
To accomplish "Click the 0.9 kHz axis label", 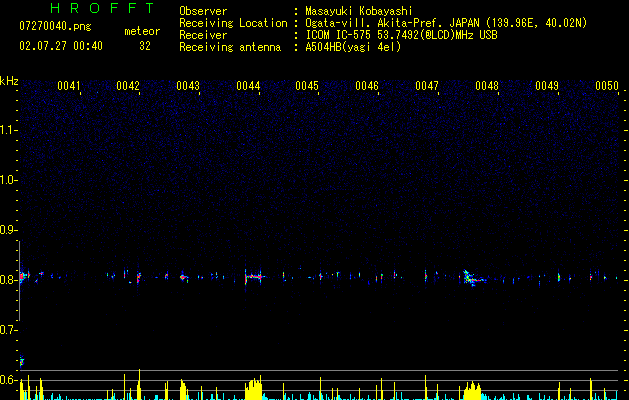I will 8,230.
